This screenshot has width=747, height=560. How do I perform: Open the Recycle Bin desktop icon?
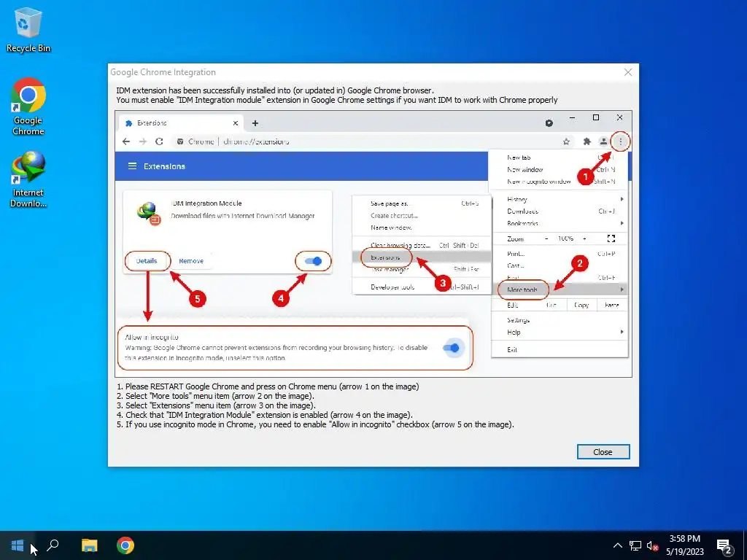click(x=28, y=31)
